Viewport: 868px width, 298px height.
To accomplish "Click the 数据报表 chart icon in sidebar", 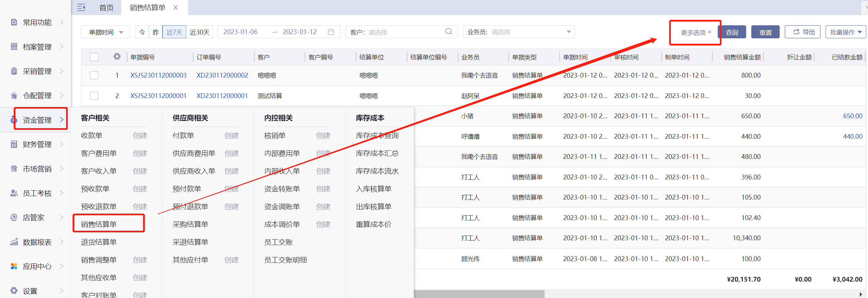I will [14, 242].
